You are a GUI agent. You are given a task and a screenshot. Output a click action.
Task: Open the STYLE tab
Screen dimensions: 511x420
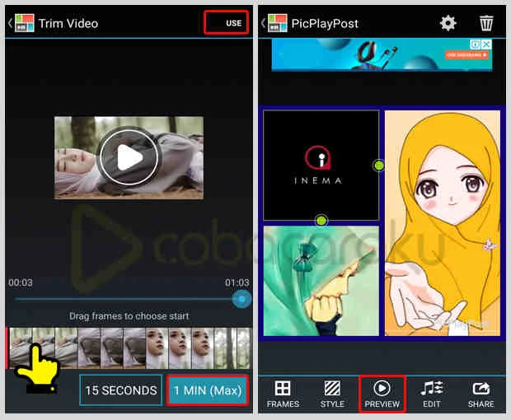point(332,394)
